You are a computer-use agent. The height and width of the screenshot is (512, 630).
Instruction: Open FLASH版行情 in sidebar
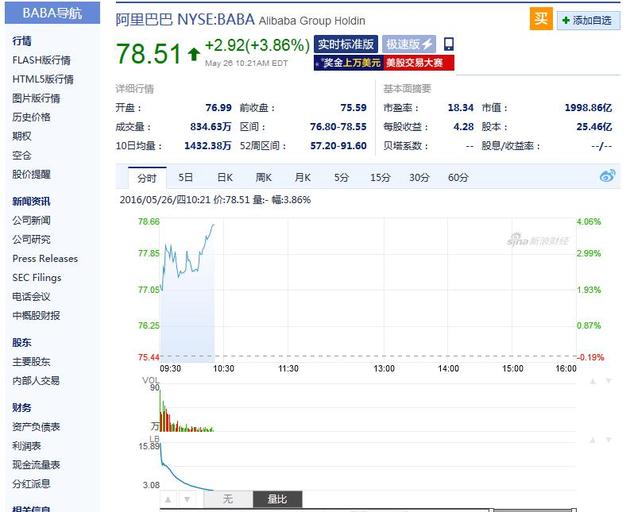click(x=41, y=60)
